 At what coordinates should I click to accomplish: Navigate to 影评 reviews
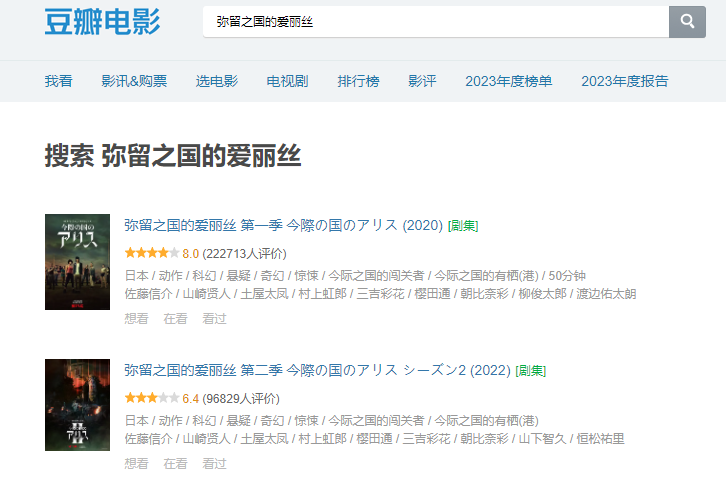(x=422, y=81)
